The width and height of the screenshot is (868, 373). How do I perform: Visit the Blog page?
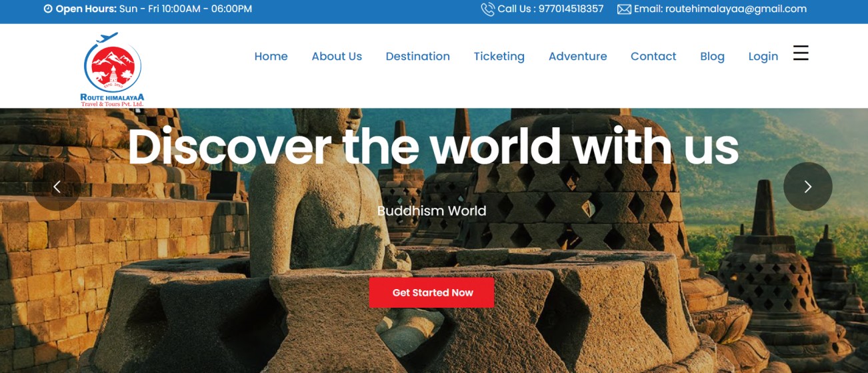tap(712, 57)
